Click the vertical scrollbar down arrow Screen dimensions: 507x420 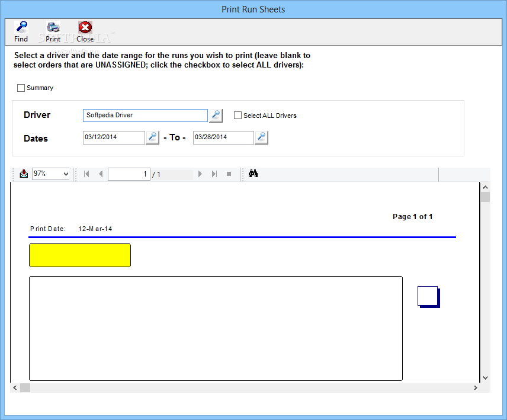click(485, 377)
